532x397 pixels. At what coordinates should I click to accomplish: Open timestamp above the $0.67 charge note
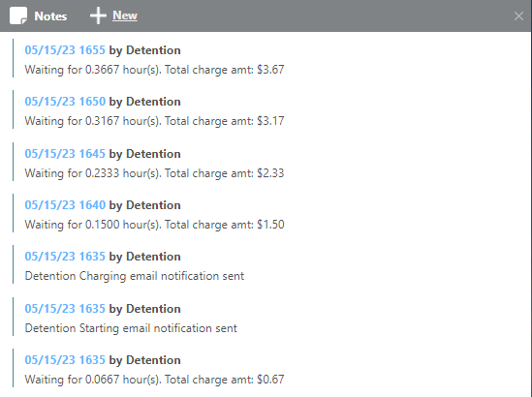click(65, 359)
